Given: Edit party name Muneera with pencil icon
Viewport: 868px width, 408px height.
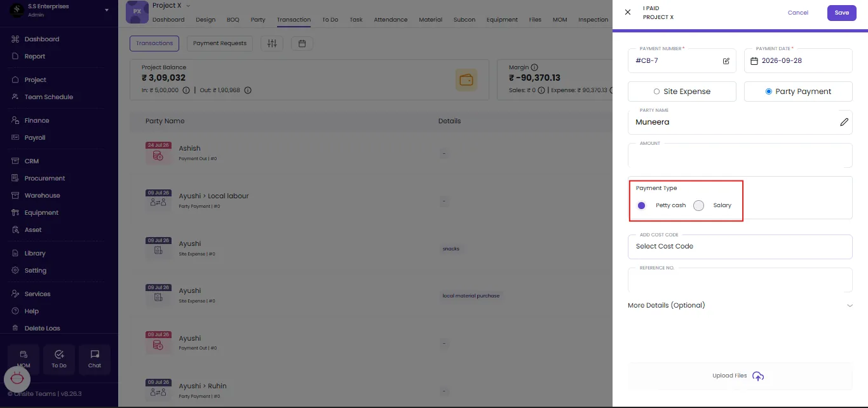Looking at the screenshot, I should (844, 122).
